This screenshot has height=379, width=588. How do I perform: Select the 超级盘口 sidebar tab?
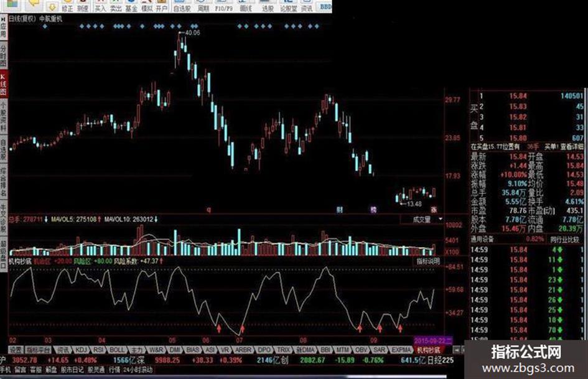click(3, 255)
